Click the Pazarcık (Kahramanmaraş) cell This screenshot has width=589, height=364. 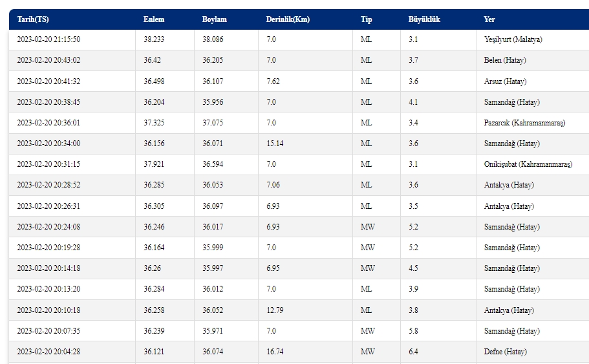coord(524,123)
